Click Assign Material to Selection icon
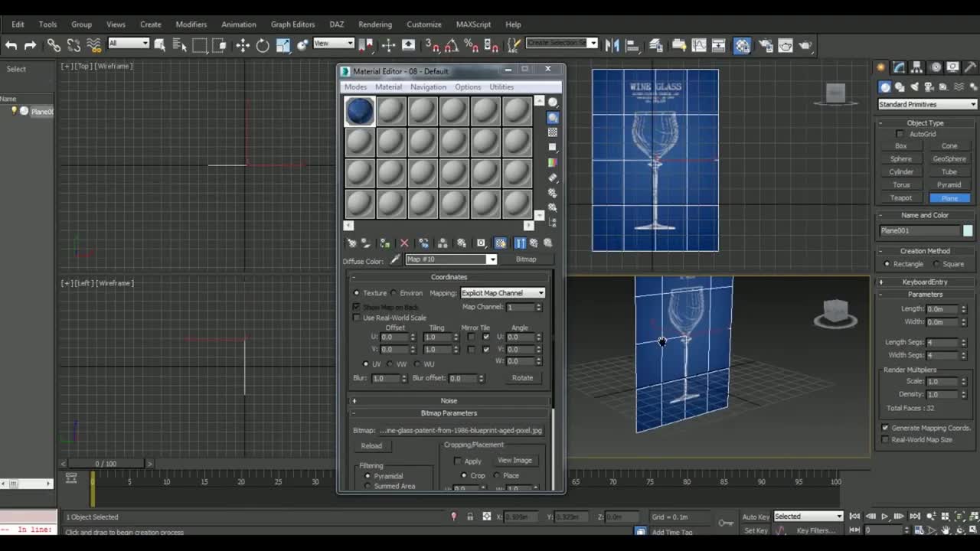Viewport: 980px width, 551px height. coord(384,243)
